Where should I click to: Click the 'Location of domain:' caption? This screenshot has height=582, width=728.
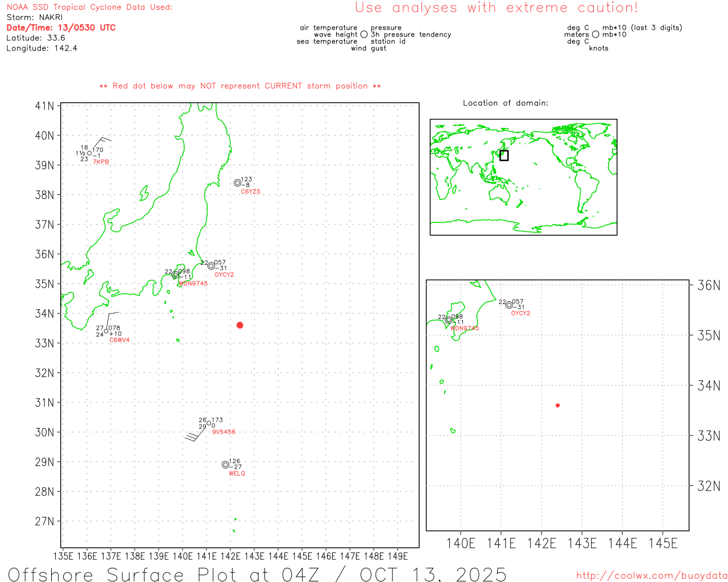pos(506,103)
